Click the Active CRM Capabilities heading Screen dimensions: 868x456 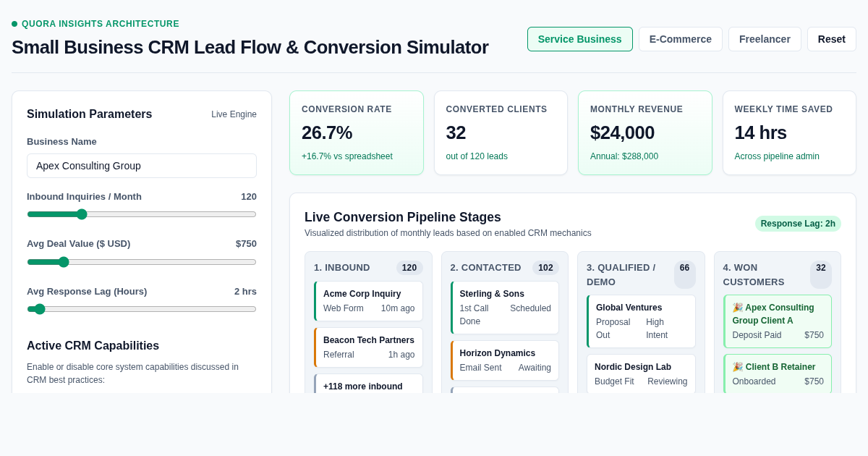tap(93, 346)
